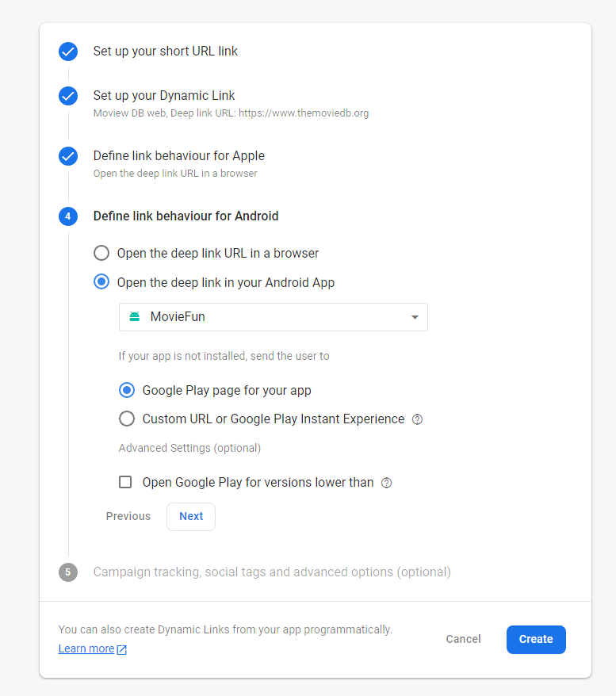Screen dimensions: 616x696
Task: Click the Android app icon beside MovieFun
Action: tap(135, 316)
